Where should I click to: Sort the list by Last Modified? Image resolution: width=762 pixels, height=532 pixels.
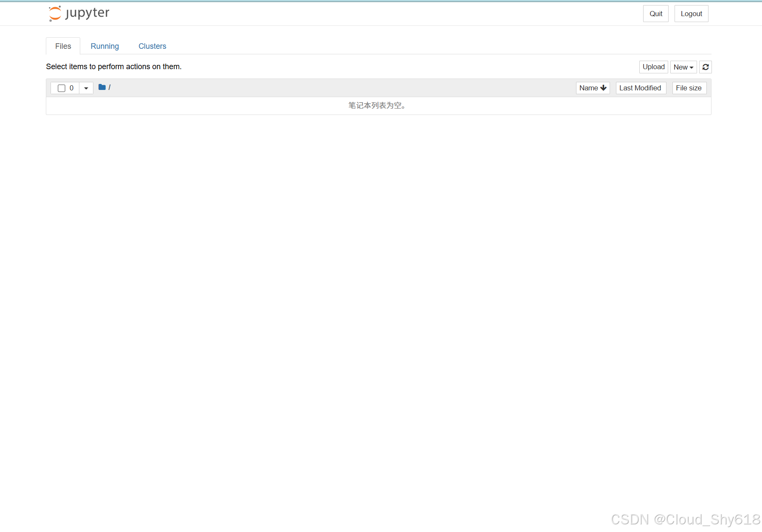[x=641, y=88]
